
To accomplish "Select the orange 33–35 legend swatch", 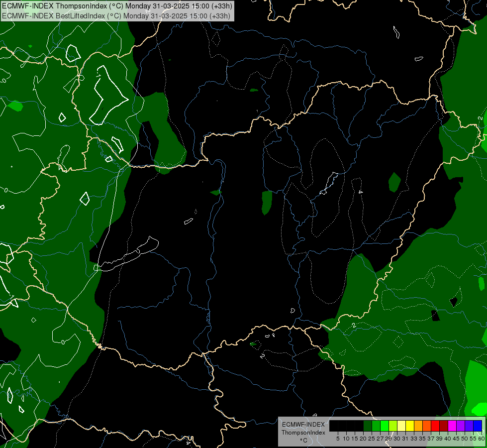I will click(x=418, y=426).
